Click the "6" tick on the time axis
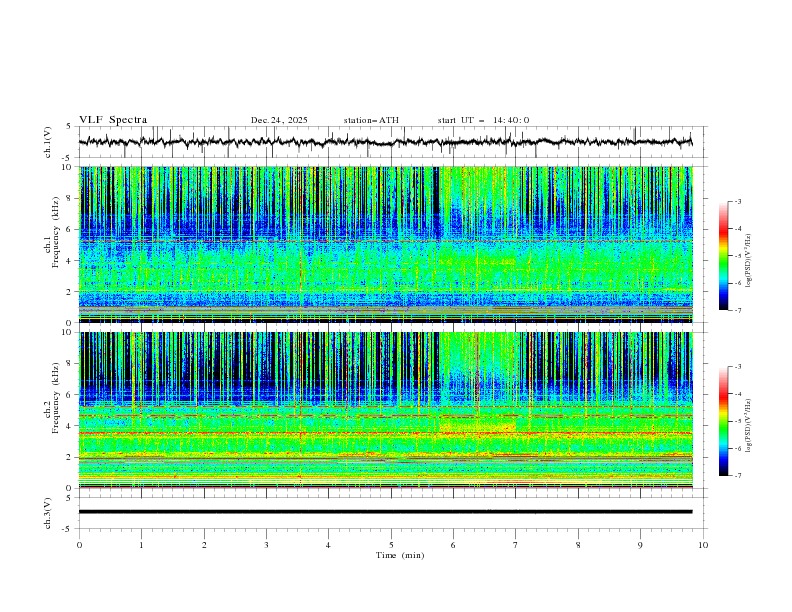This screenshot has height=612, width=792. pos(453,545)
